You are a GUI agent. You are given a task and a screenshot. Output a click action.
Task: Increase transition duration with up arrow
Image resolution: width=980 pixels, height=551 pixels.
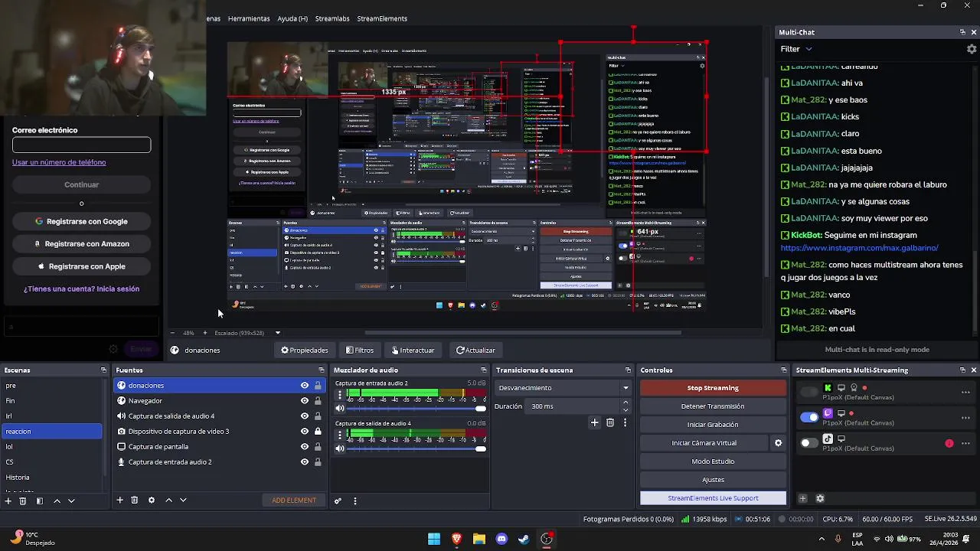(x=626, y=403)
